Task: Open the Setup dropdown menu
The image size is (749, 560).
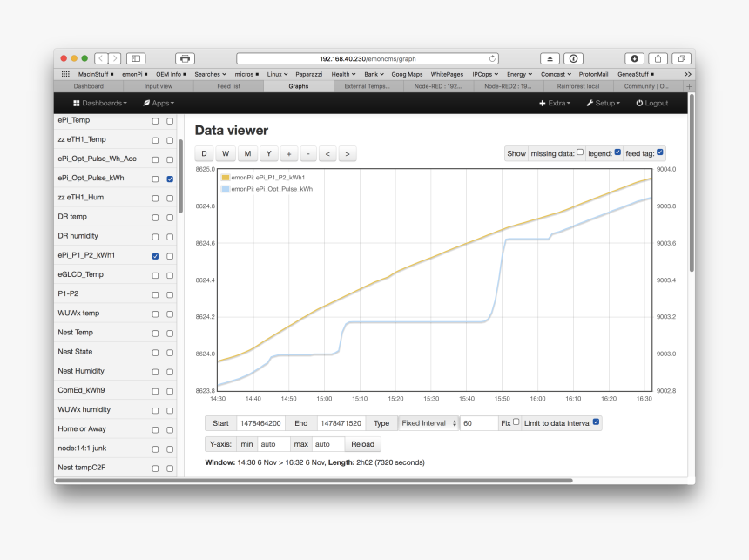Action: pyautogui.click(x=604, y=103)
